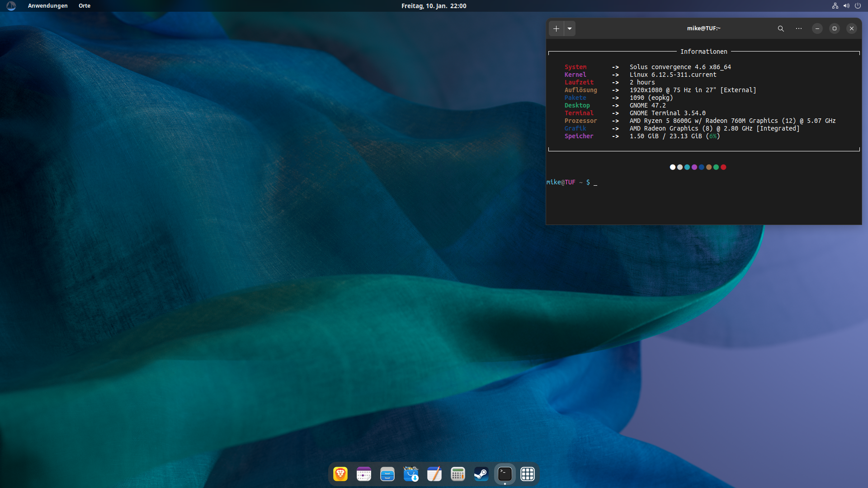Focus the Terminal icon in dock
The image size is (868, 488).
tap(505, 474)
